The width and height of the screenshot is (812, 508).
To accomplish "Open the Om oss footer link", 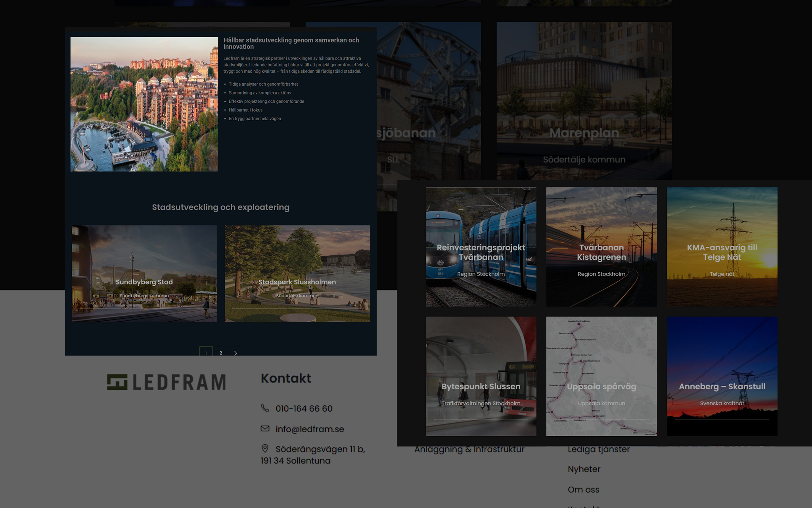I will [x=583, y=490].
